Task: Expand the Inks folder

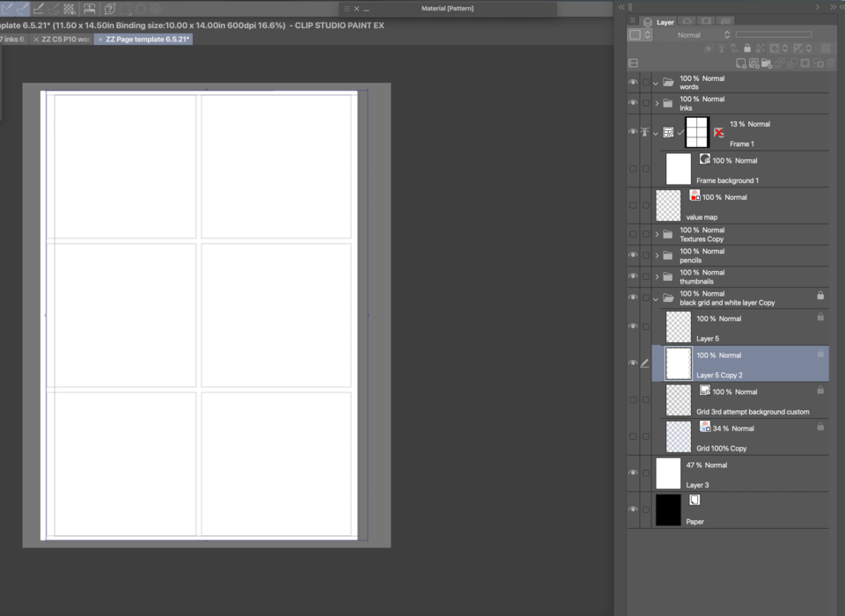Action: click(657, 103)
